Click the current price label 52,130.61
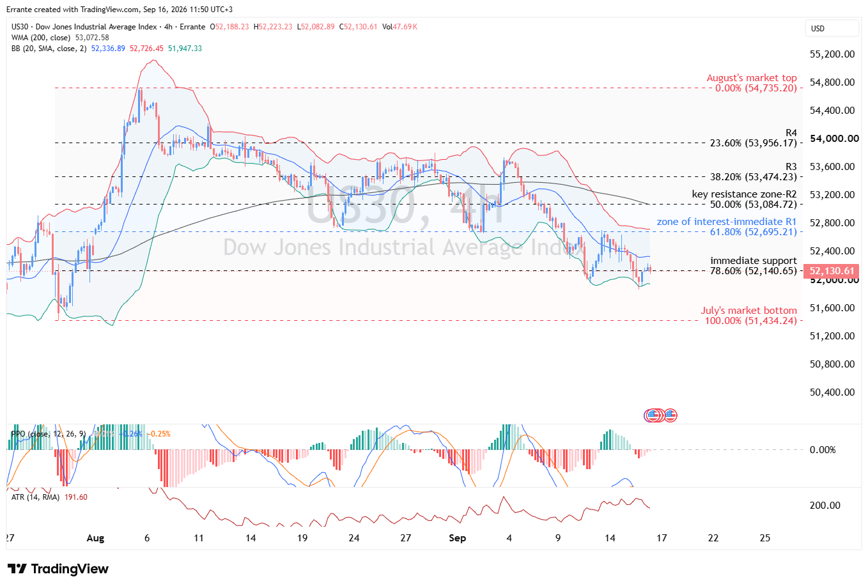This screenshot has width=868, height=588. [832, 271]
